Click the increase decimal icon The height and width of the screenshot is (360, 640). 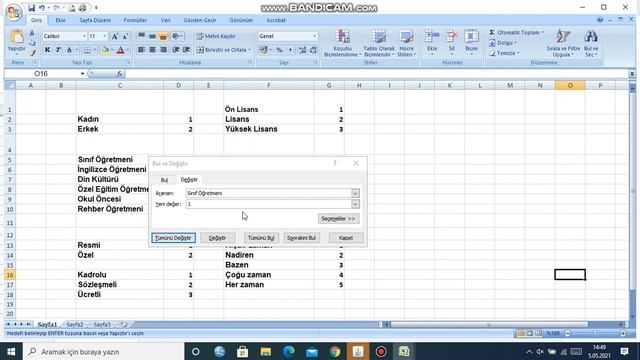point(302,50)
